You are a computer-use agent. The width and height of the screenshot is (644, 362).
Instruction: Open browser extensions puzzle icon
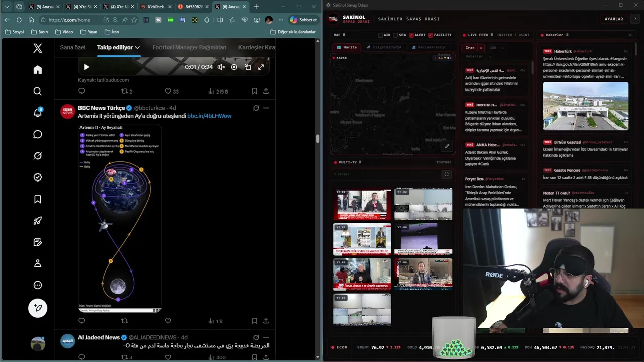(x=207, y=20)
